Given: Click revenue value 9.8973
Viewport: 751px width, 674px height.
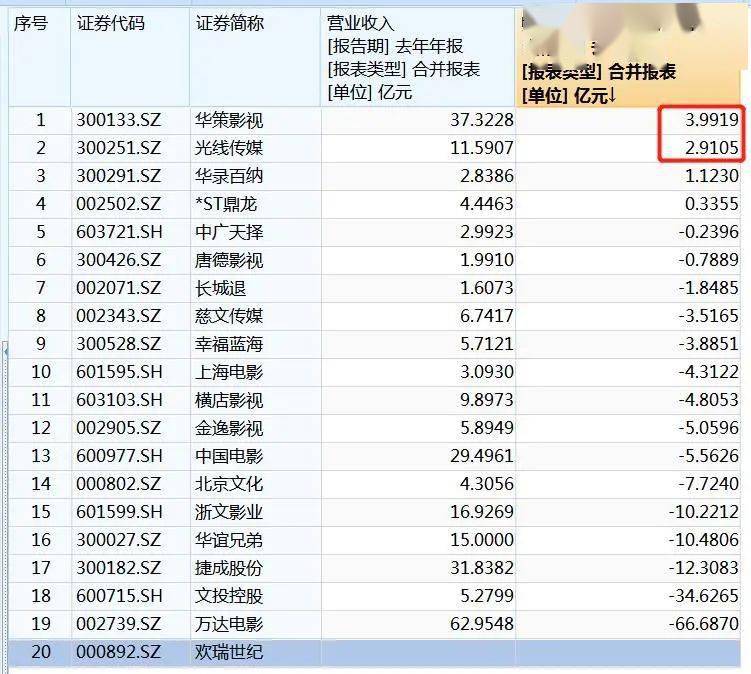Looking at the screenshot, I should [x=487, y=400].
